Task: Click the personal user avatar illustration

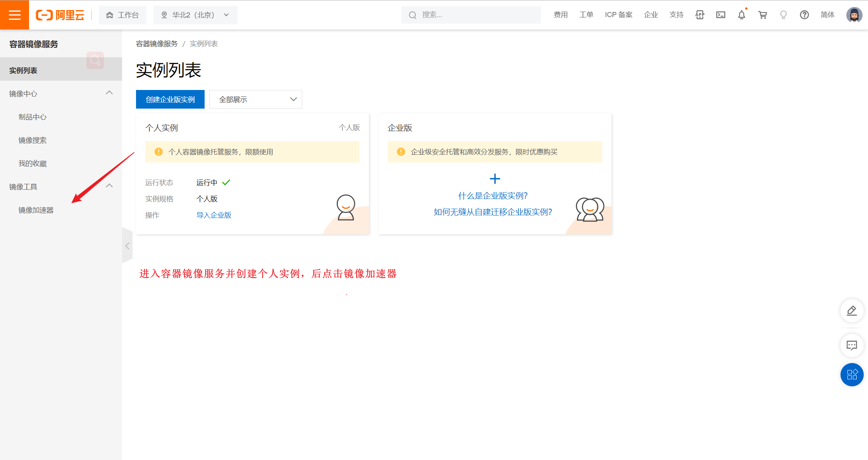Action: tap(346, 208)
